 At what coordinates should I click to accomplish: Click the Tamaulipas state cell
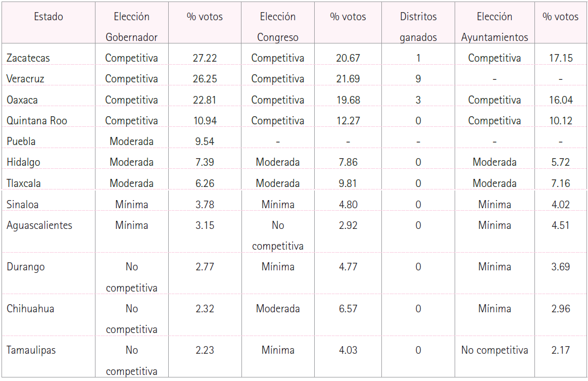(x=31, y=350)
